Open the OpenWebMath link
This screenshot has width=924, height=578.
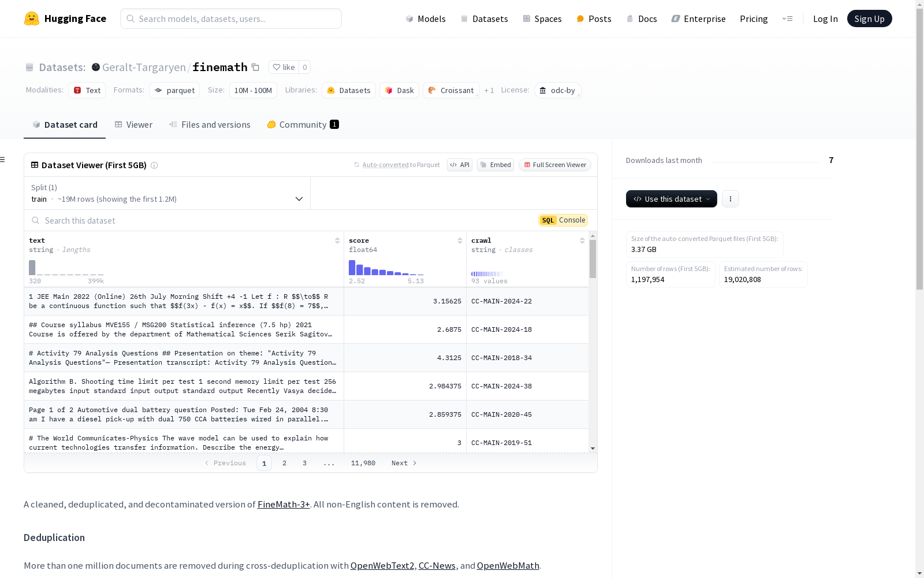pyautogui.click(x=508, y=565)
